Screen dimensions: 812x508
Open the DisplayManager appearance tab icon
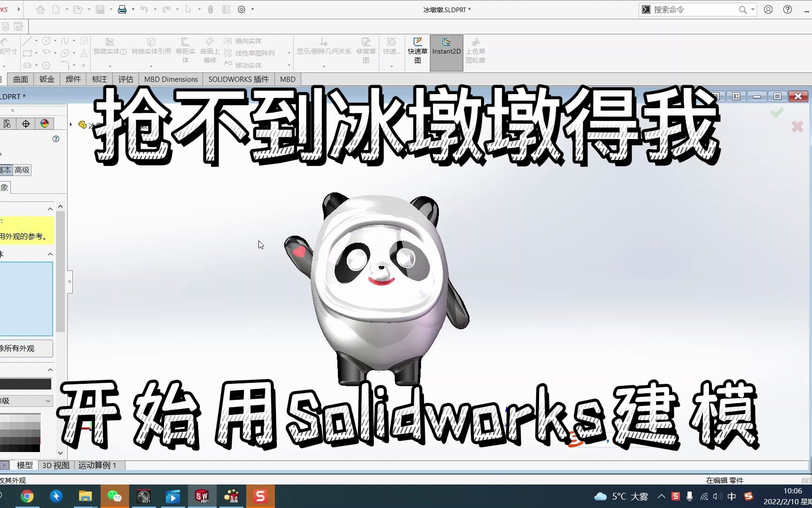tap(45, 124)
